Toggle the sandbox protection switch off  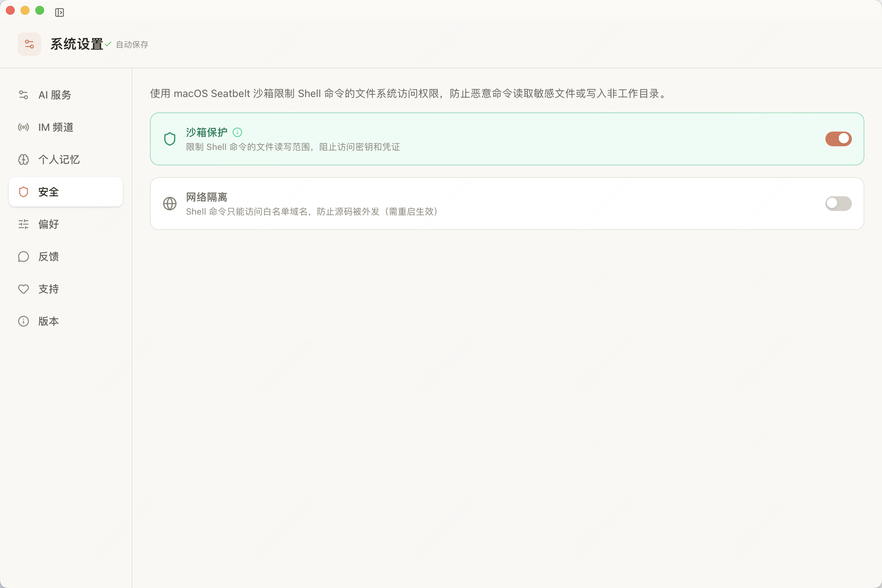point(838,139)
